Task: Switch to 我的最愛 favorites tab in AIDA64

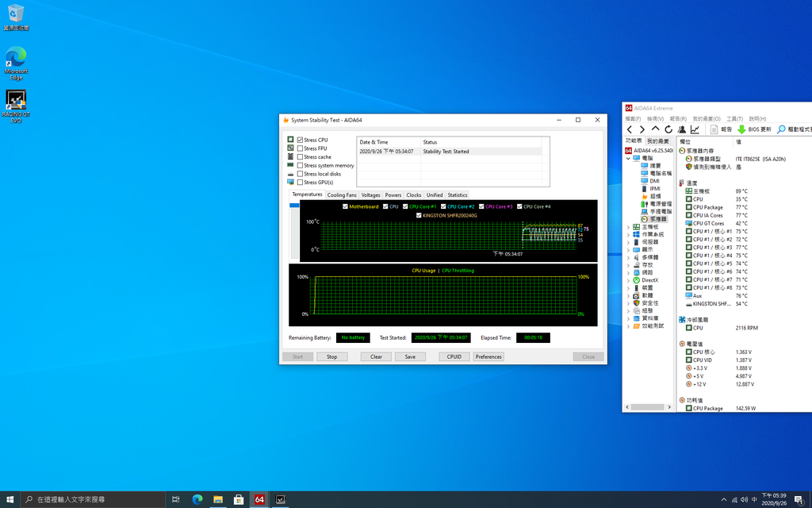Action: click(x=657, y=141)
